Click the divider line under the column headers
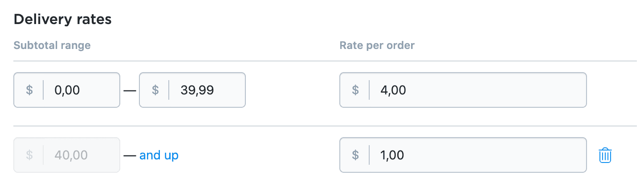 click(x=325, y=61)
